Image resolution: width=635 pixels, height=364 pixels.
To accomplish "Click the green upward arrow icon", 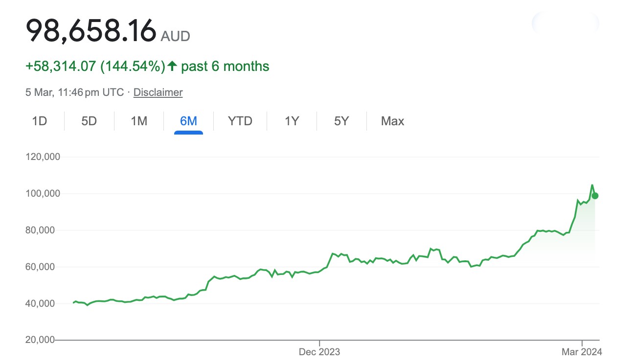I will pos(172,66).
